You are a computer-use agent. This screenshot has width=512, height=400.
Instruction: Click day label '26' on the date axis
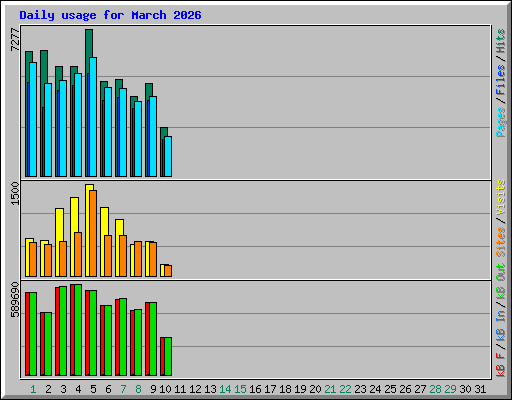[405, 389]
